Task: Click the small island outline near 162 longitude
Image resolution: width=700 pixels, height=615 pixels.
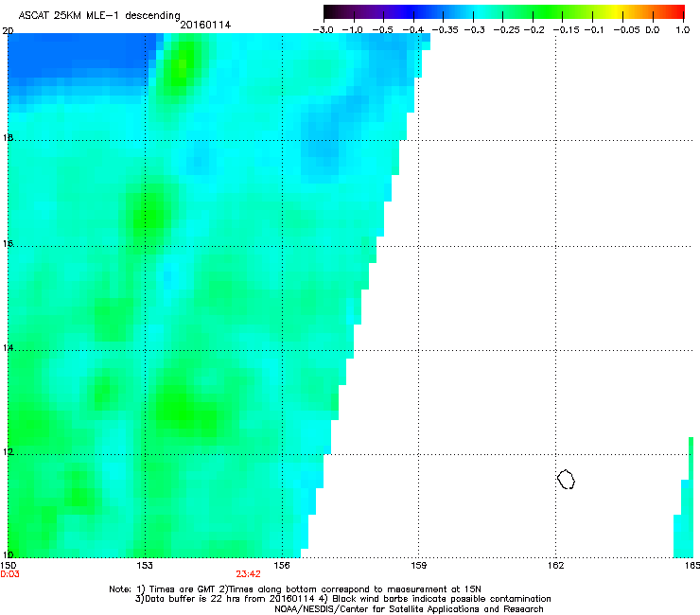Action: pyautogui.click(x=566, y=479)
